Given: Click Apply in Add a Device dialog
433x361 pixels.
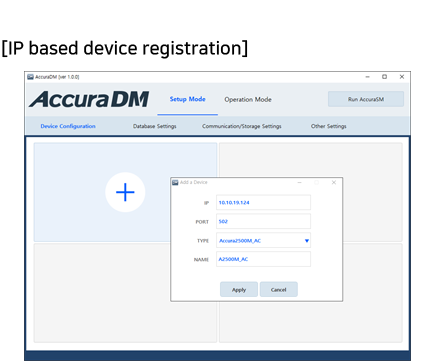Looking at the screenshot, I should click(239, 289).
